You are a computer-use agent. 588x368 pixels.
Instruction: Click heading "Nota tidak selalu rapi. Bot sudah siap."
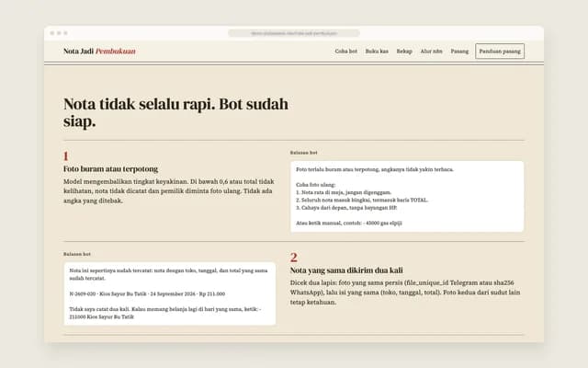(175, 112)
